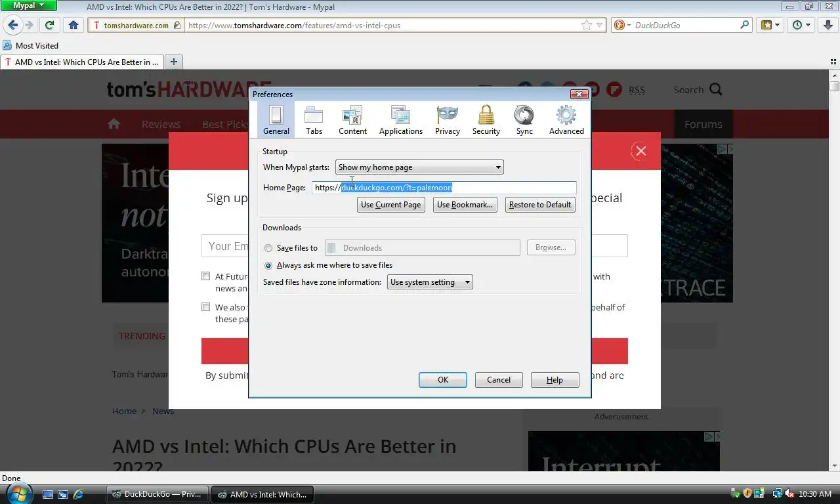Screen dimensions: 840x504
Task: Open Reviews in the site navigation
Action: 161,124
